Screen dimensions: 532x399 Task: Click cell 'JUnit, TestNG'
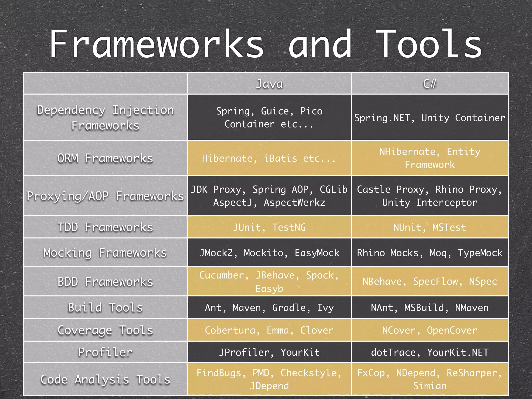click(x=269, y=227)
